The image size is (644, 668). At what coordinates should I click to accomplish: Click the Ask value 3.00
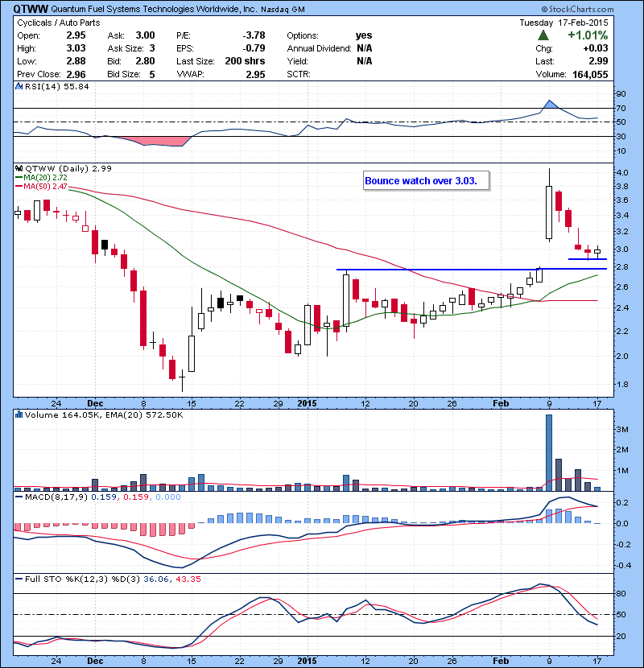click(145, 35)
